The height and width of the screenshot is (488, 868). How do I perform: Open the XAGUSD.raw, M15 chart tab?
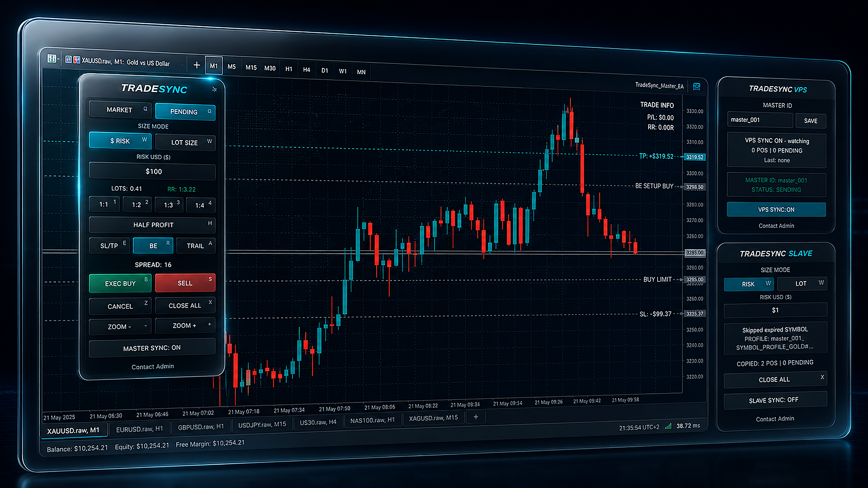coord(433,418)
